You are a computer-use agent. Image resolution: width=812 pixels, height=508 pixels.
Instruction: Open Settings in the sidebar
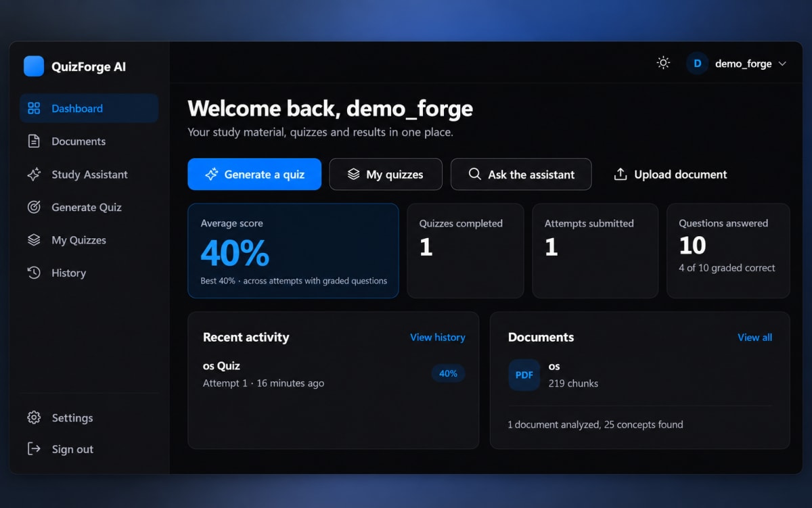(x=89, y=417)
